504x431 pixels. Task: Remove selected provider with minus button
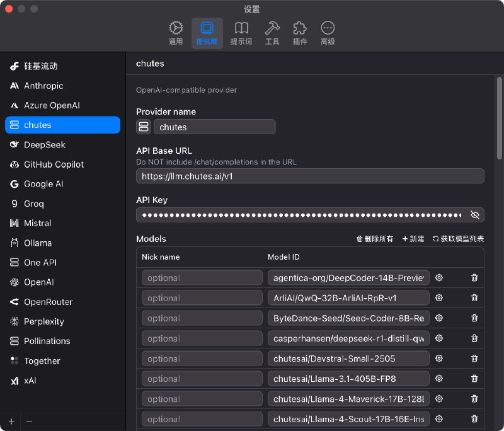[x=29, y=422]
